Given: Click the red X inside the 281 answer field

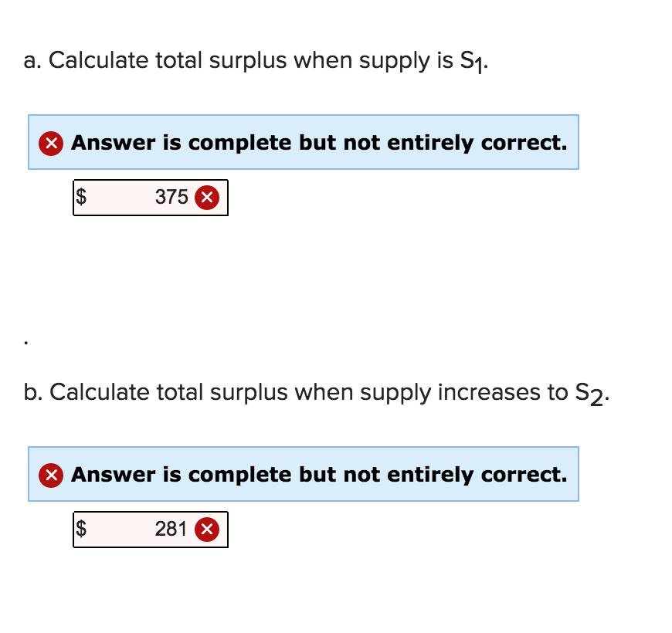Looking at the screenshot, I should tap(207, 529).
